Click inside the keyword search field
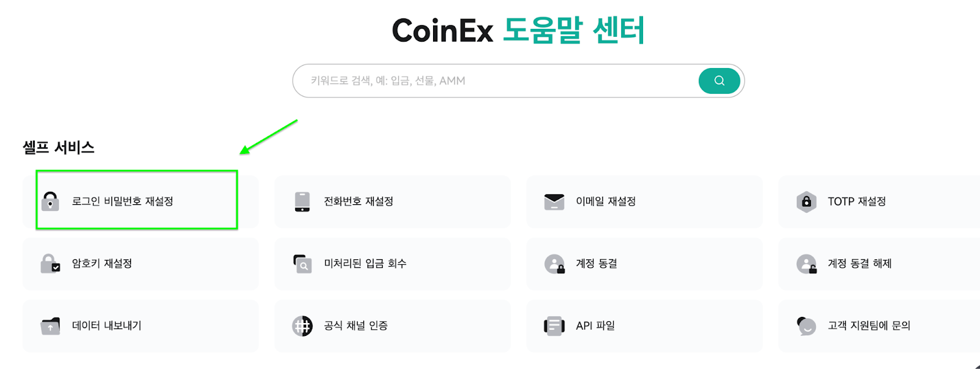The height and width of the screenshot is (369, 980). (x=490, y=80)
